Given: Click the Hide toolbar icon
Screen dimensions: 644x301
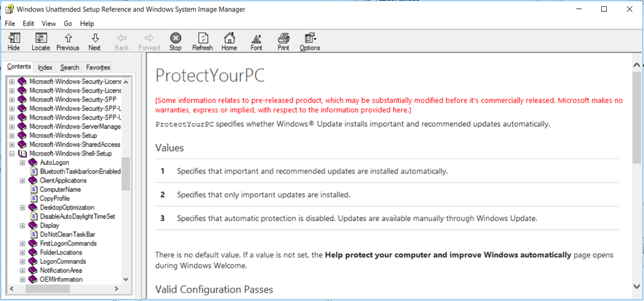Looking at the screenshot, I should click(x=14, y=42).
